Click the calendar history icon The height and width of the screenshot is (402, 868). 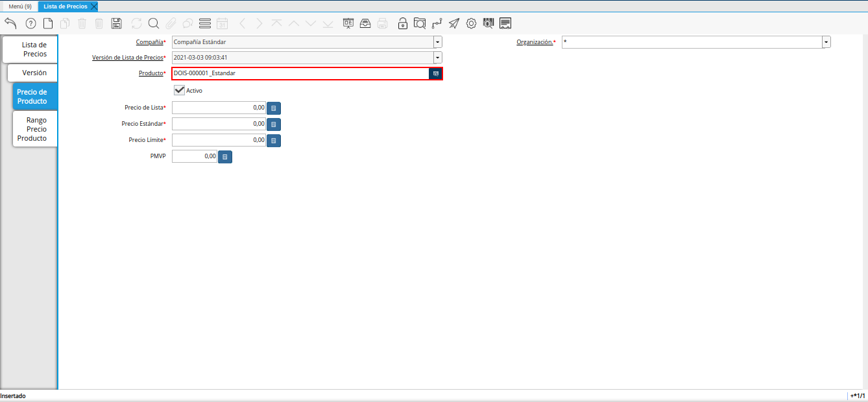coord(222,23)
